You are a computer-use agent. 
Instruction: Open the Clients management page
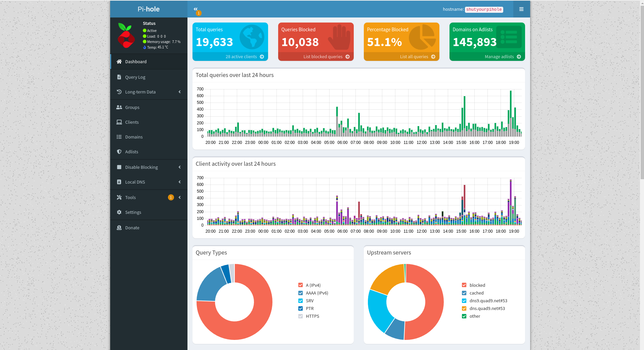(x=131, y=122)
